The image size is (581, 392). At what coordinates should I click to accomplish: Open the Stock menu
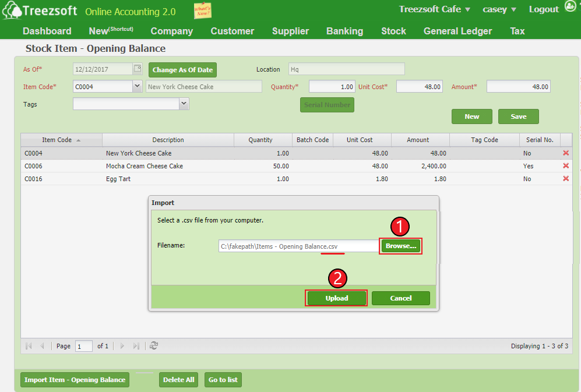(393, 31)
